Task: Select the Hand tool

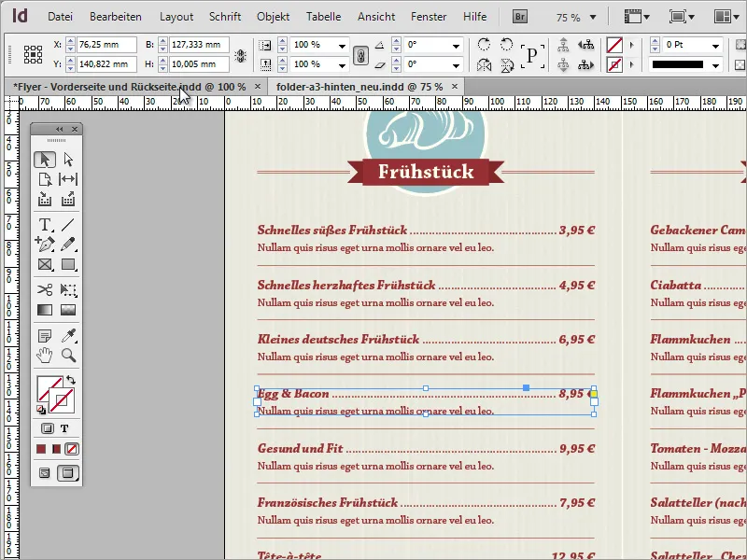Action: [x=45, y=356]
